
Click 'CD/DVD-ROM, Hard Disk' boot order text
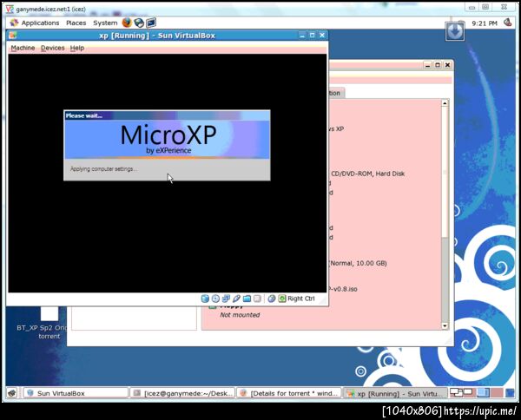pos(368,174)
